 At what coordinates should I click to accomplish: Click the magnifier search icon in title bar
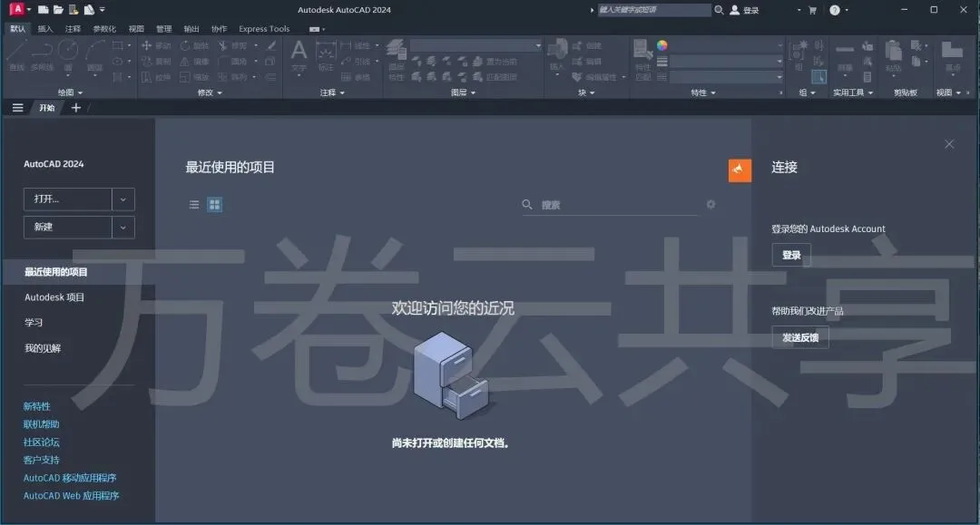[719, 10]
